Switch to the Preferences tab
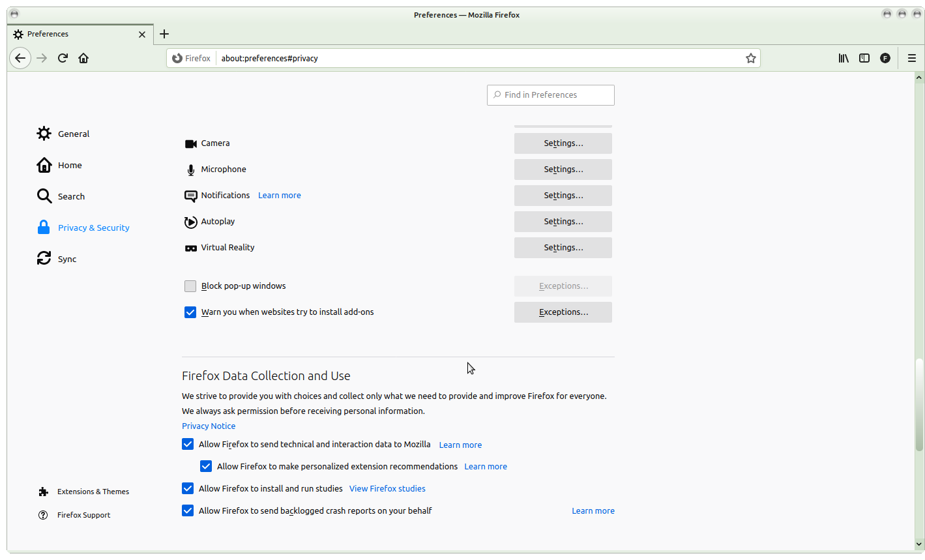Image resolution: width=925 pixels, height=560 pixels. (x=80, y=34)
